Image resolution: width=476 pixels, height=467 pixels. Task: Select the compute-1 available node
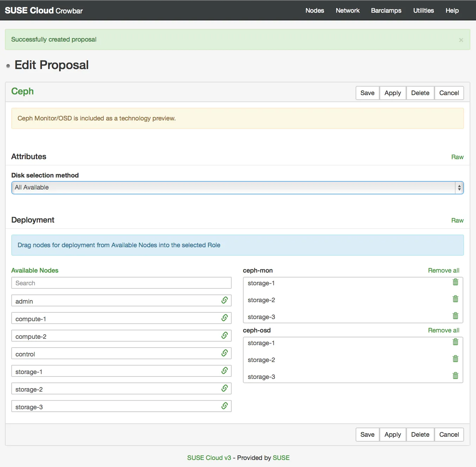coord(121,318)
